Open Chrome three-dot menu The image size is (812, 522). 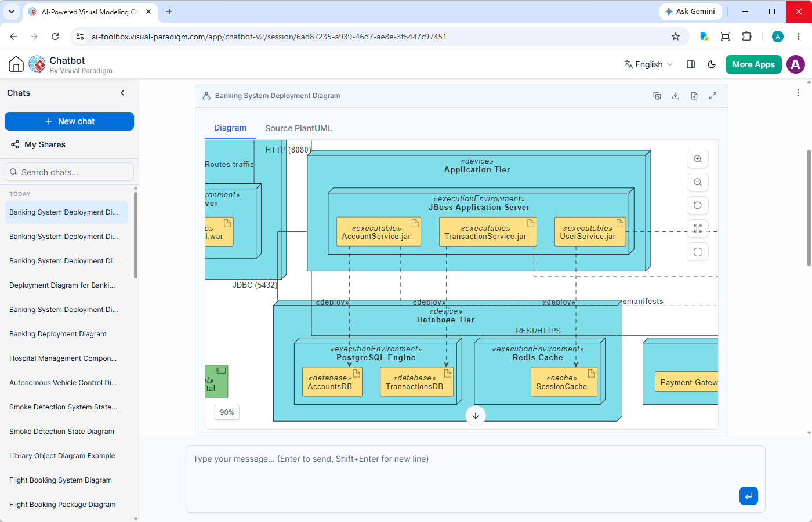click(799, 37)
